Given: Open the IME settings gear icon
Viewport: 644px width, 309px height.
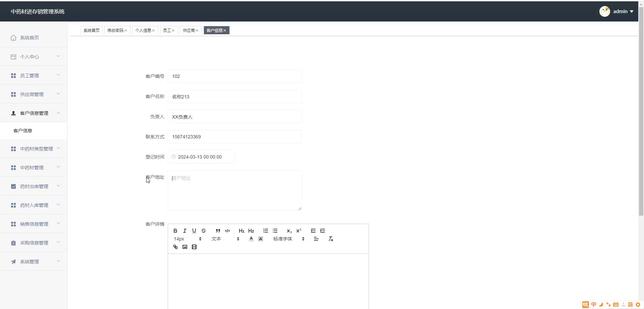Looking at the screenshot, I should [x=638, y=305].
